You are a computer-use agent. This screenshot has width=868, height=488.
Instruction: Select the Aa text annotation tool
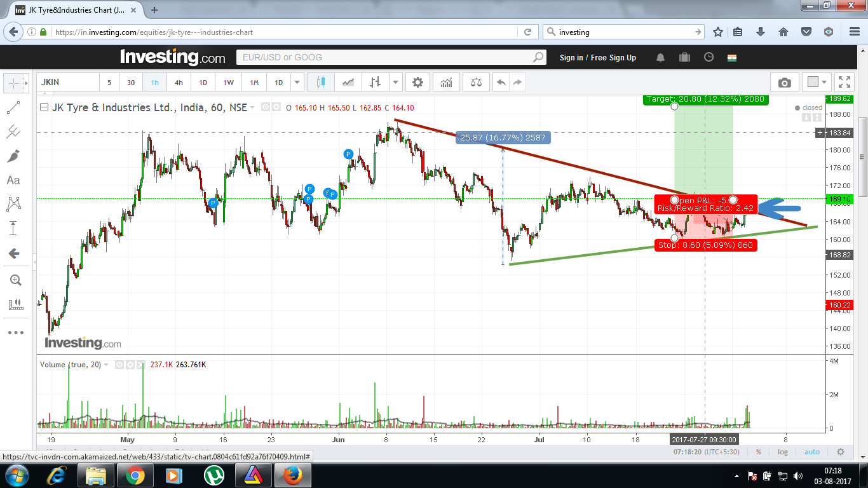coord(13,180)
